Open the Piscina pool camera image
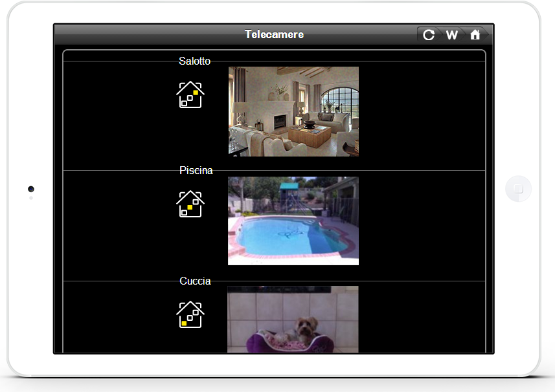 tap(293, 221)
